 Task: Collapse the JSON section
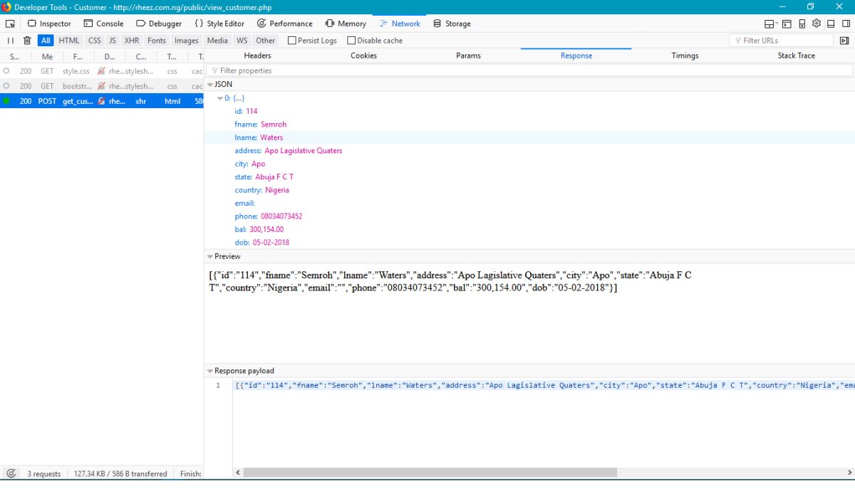coord(210,84)
